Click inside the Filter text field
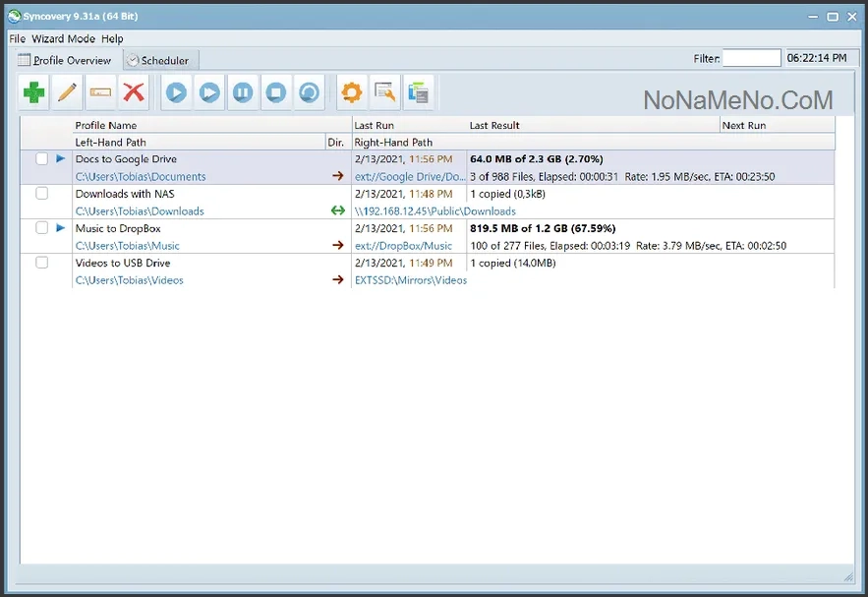The height and width of the screenshot is (597, 868). click(752, 58)
